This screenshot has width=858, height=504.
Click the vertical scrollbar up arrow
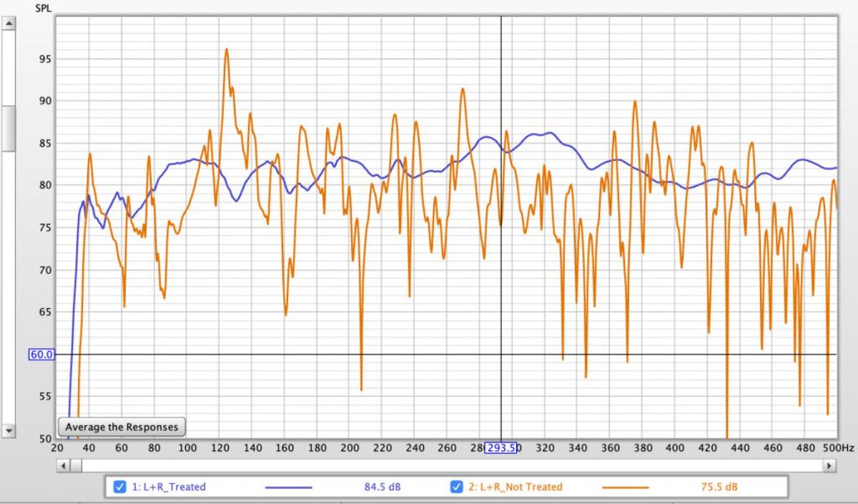click(x=9, y=23)
